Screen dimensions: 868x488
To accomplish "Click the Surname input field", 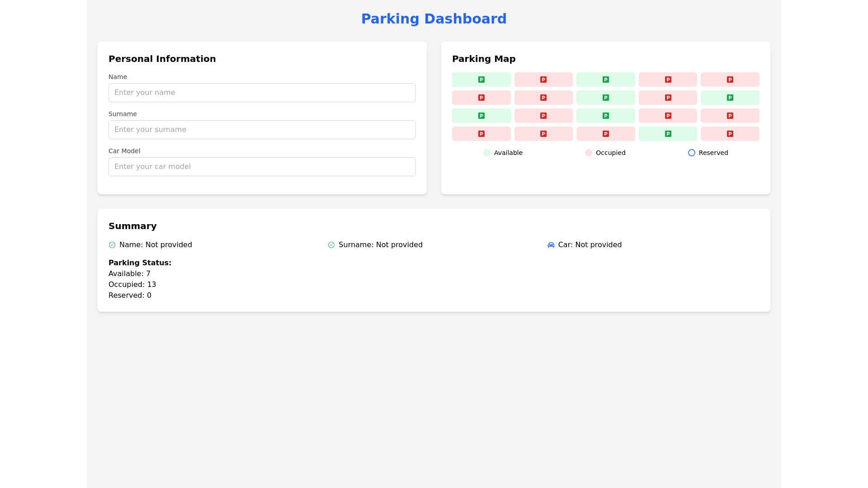I will (x=262, y=130).
